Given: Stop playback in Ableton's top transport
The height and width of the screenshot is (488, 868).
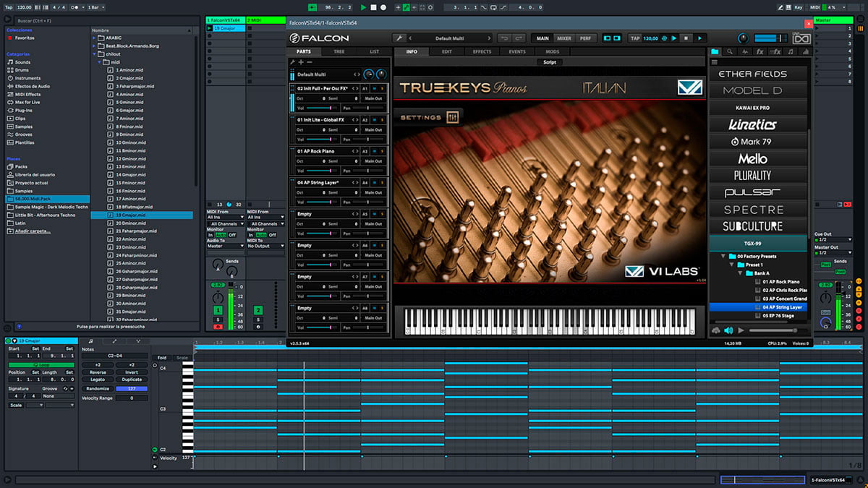Looking at the screenshot, I should coord(373,7).
